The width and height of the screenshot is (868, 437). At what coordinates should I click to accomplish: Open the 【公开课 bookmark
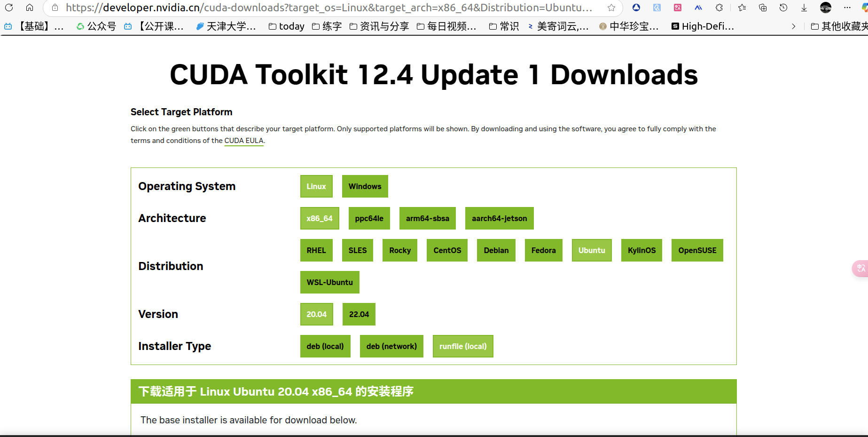pos(154,26)
